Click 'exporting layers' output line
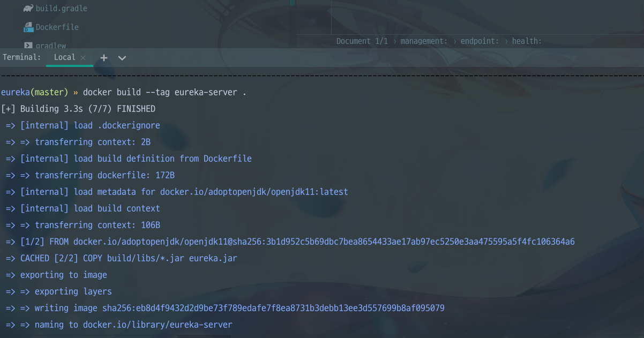 [59, 291]
